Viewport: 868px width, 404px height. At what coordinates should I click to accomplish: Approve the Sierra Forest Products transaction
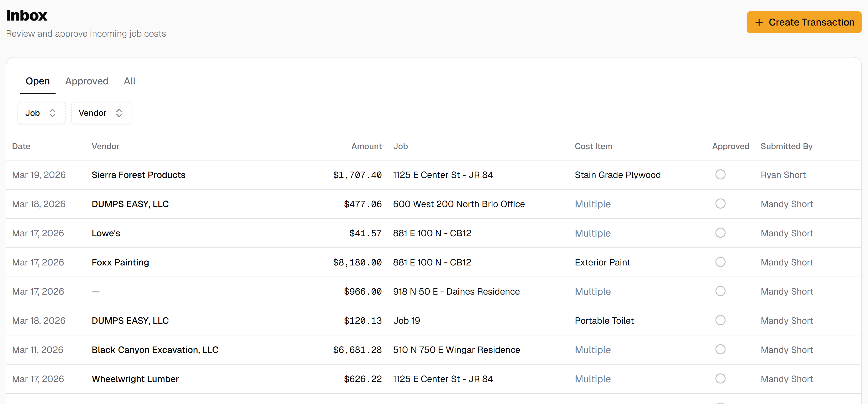[721, 174]
